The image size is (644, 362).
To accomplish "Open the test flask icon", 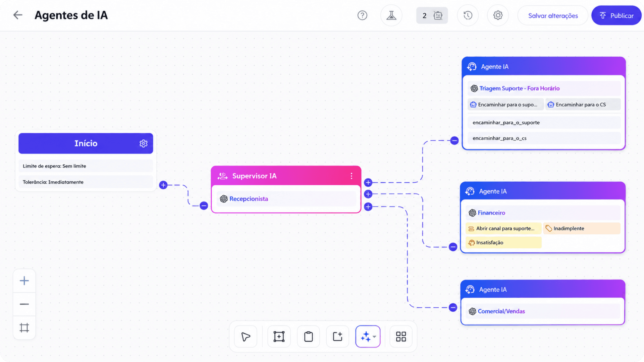I will pyautogui.click(x=391, y=15).
